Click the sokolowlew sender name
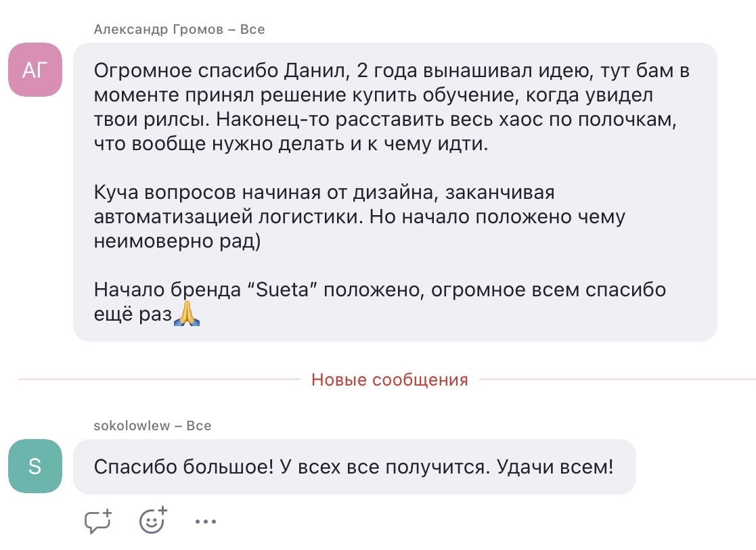The width and height of the screenshot is (756, 550). tap(133, 426)
